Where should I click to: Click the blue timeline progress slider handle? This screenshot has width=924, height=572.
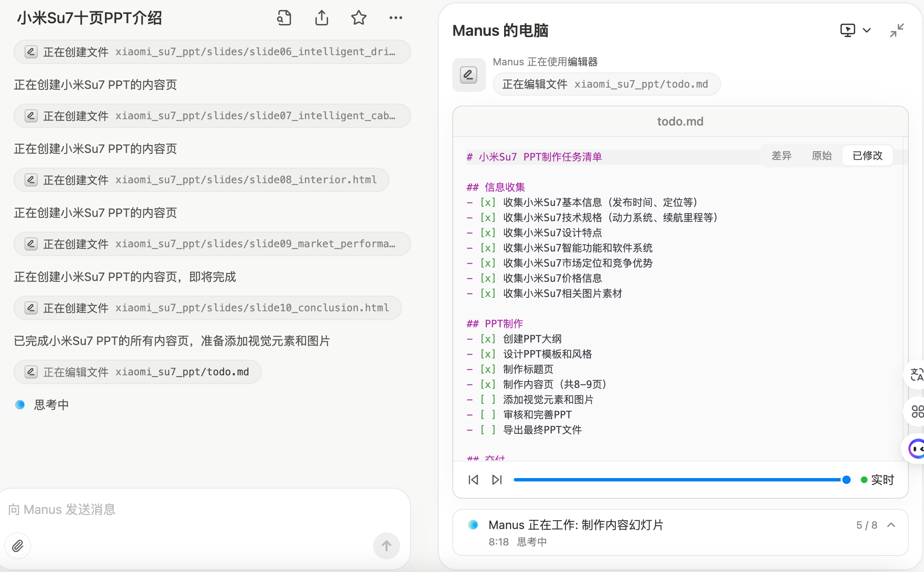[x=846, y=480]
